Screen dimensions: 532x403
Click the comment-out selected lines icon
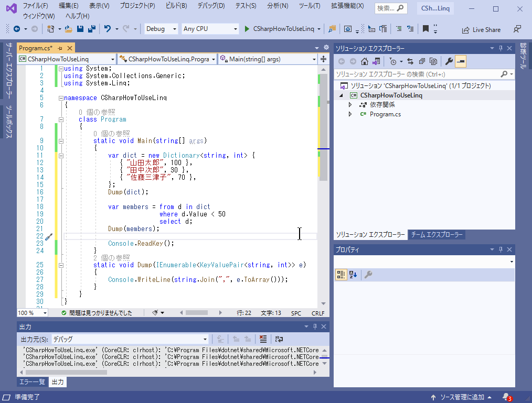[399, 29]
